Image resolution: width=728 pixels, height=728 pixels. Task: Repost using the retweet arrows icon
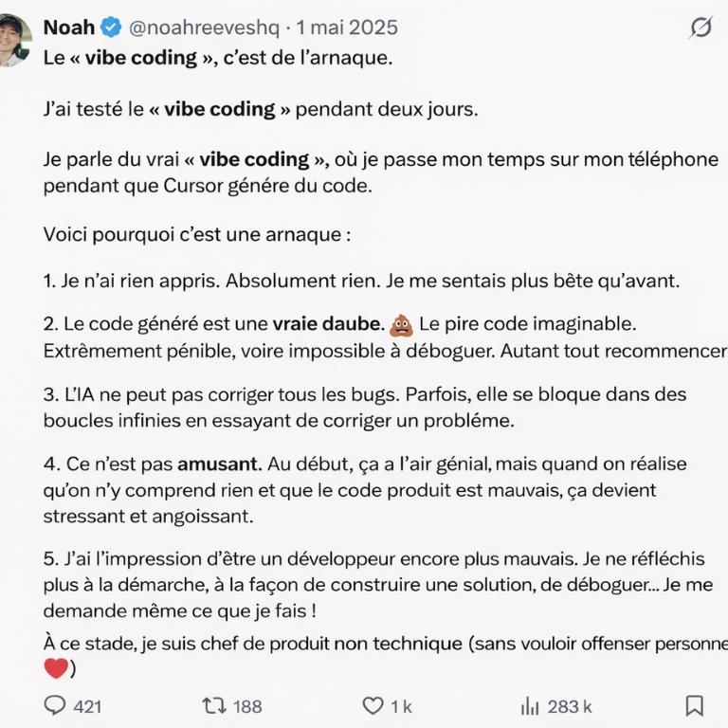(213, 705)
